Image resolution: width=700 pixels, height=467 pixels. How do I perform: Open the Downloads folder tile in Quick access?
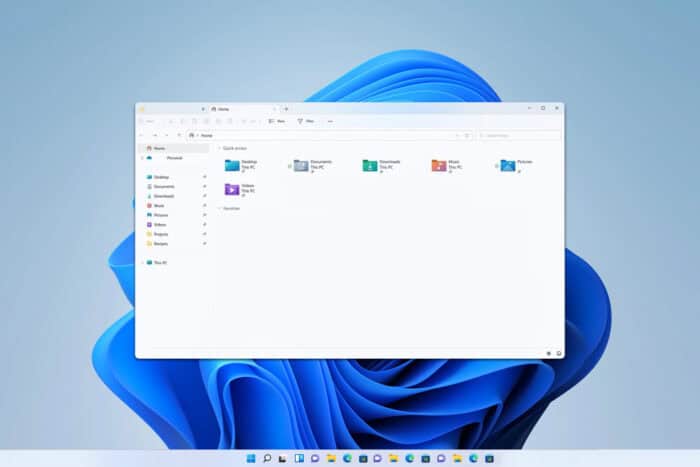click(x=381, y=166)
